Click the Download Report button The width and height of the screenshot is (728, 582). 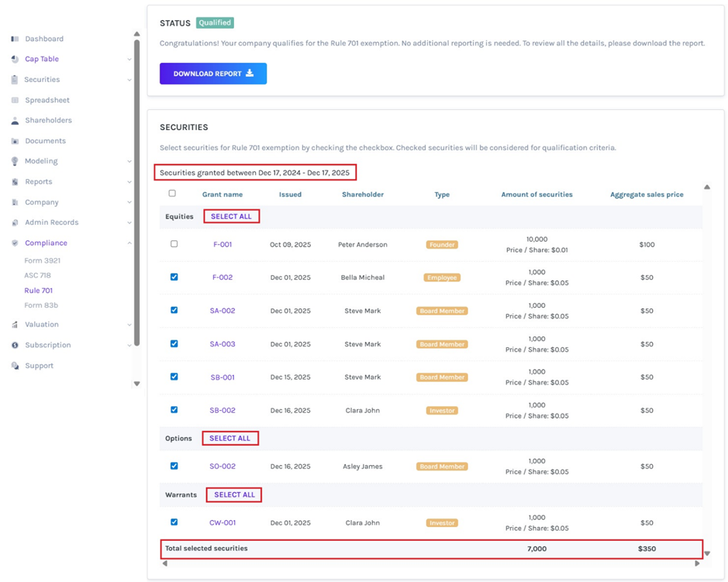213,74
